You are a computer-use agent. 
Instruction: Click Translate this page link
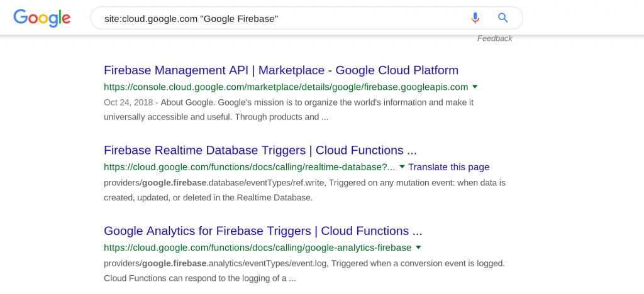449,167
